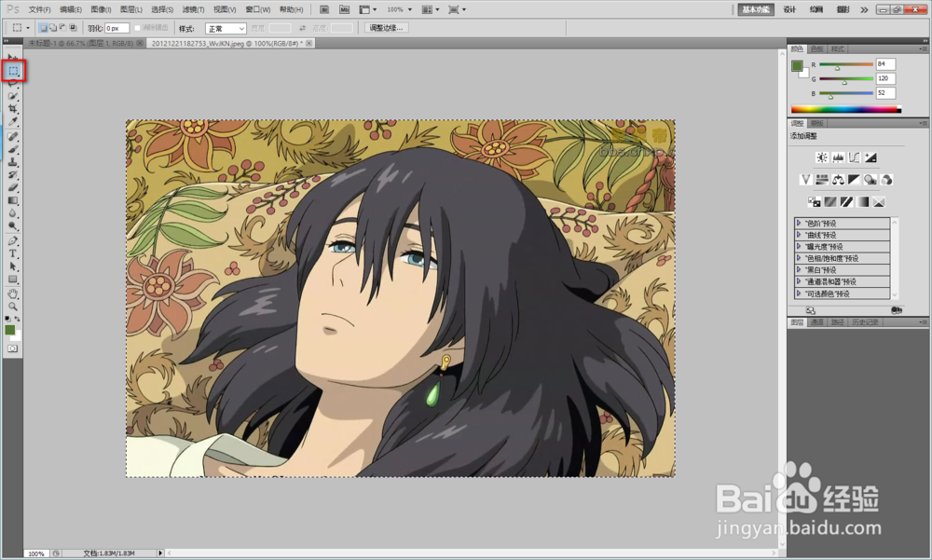Select the Dodge tool
This screenshot has width=932, height=560.
tap(12, 225)
